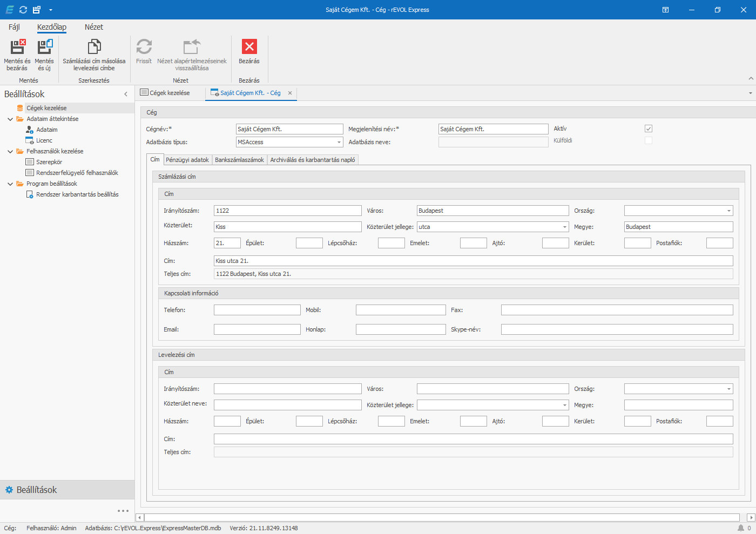This screenshot has width=756, height=534.
Task: Open the notification bell in status bar
Action: click(741, 528)
